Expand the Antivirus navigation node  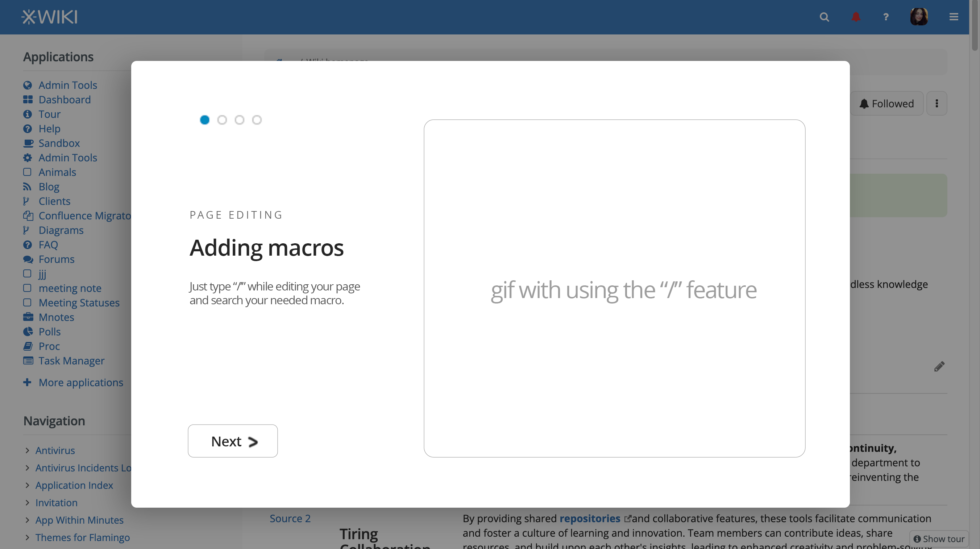click(28, 450)
